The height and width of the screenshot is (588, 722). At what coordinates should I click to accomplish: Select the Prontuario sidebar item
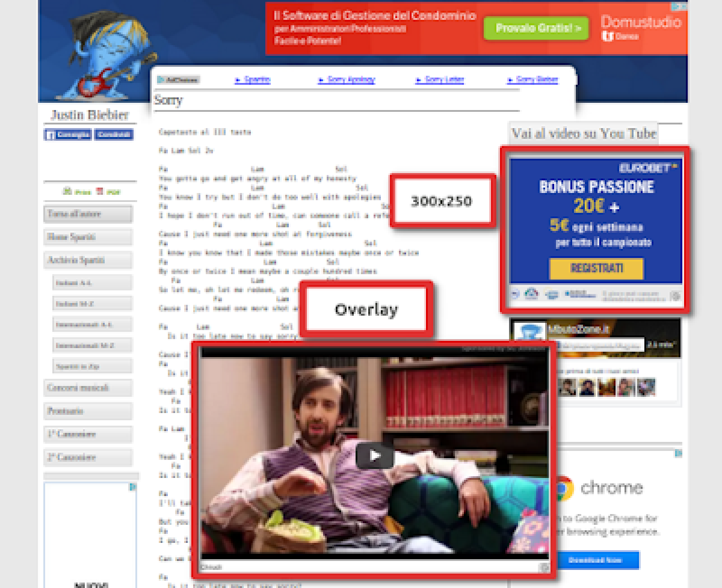(x=88, y=411)
